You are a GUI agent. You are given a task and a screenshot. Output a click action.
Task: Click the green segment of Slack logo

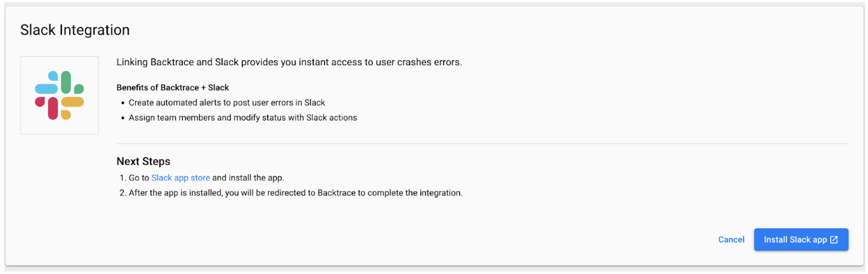point(71,83)
